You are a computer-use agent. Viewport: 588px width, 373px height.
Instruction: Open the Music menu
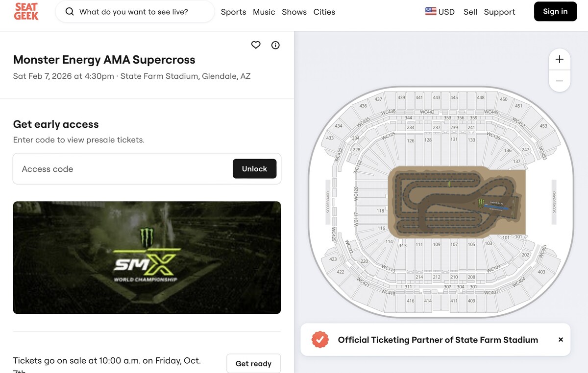click(x=264, y=12)
